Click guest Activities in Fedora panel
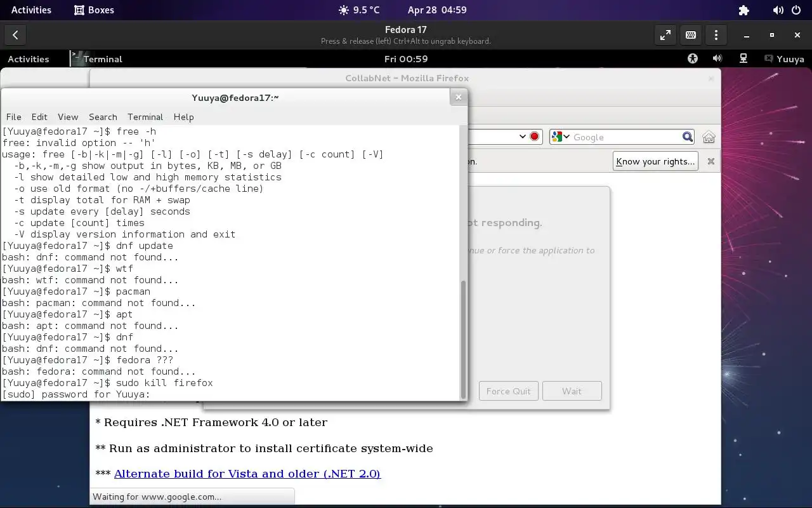 (x=29, y=58)
